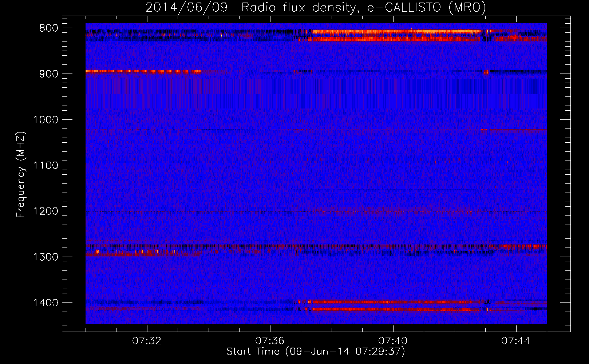The image size is (589, 364).
Task: Select the 1200 frequency tick label
Action: point(46,211)
